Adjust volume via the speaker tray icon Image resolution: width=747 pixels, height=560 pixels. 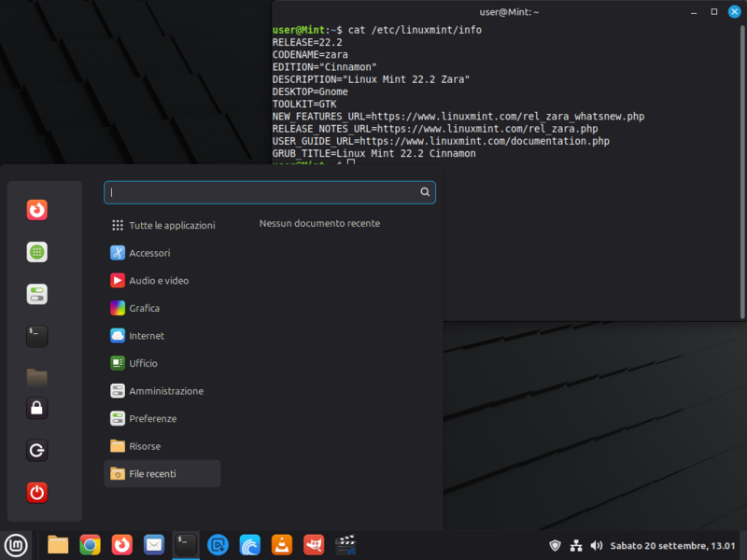597,546
